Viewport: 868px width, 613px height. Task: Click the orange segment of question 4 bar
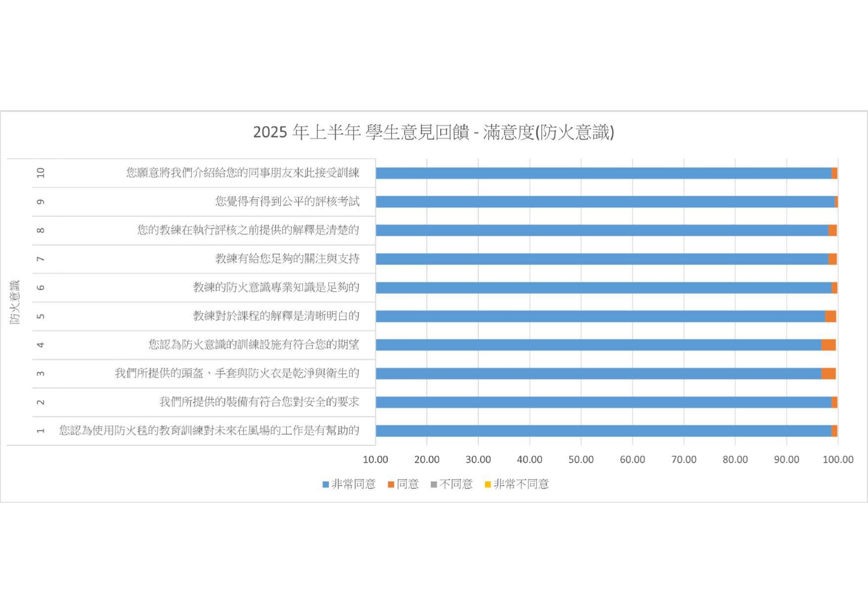point(828,345)
